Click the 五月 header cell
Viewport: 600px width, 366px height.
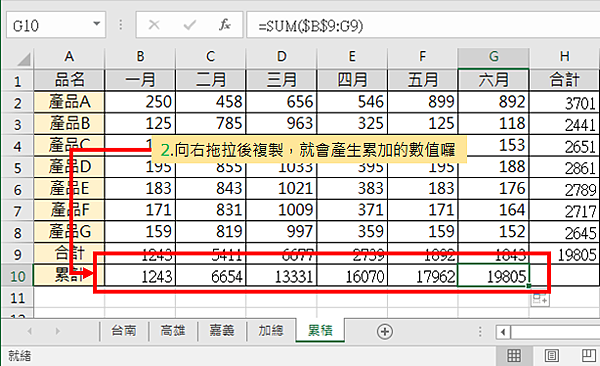pos(422,80)
